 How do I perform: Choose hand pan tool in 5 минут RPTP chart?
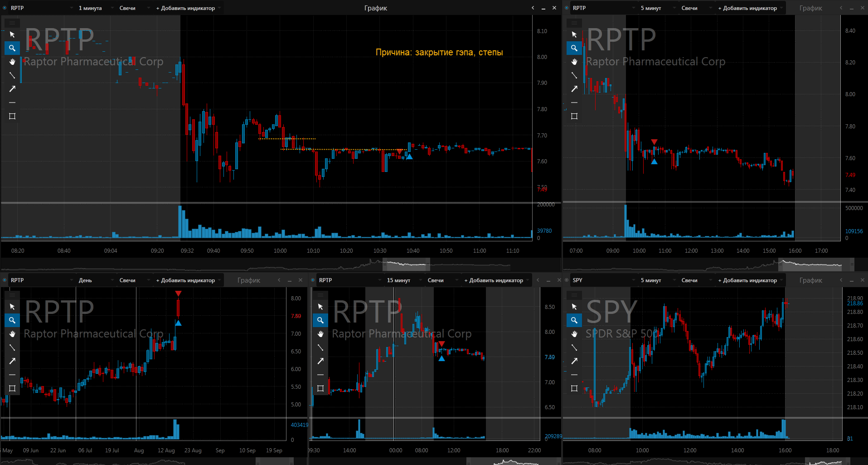pyautogui.click(x=574, y=62)
